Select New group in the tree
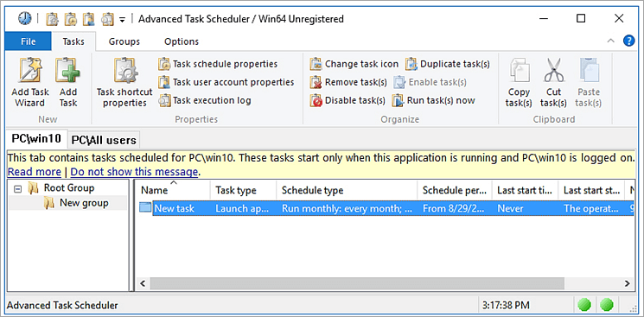This screenshot has height=317, width=644. click(84, 203)
